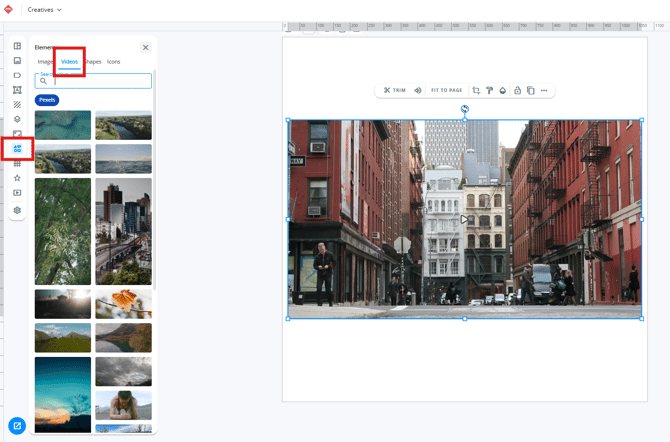Viewport: 670px width, 442px height.
Task: Expand the Creatives dropdown
Action: click(x=44, y=9)
